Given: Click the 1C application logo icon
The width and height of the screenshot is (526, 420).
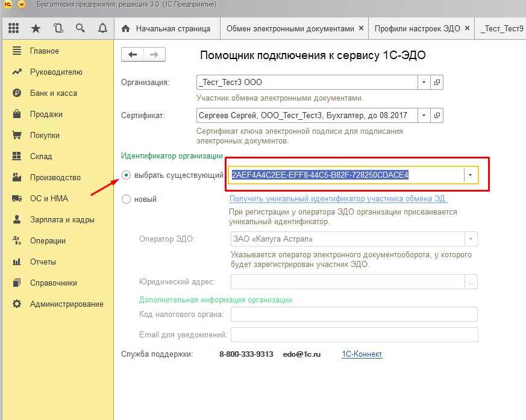Looking at the screenshot, I should (x=7, y=4).
